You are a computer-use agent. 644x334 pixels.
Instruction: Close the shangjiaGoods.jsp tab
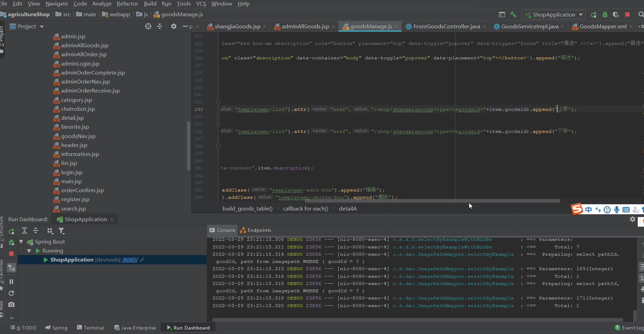tap(265, 27)
